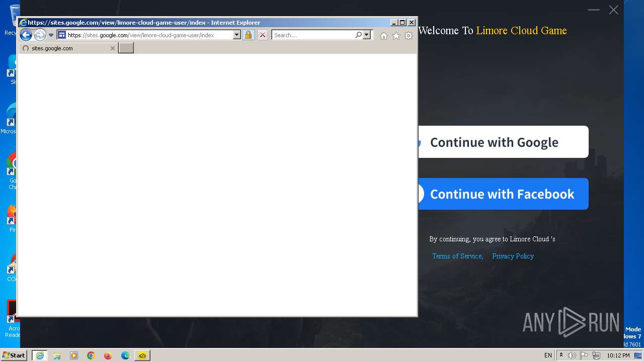Open the Acrobat Reader desktop shortcut
Image resolution: width=644 pixels, height=362 pixels.
tap(12, 319)
